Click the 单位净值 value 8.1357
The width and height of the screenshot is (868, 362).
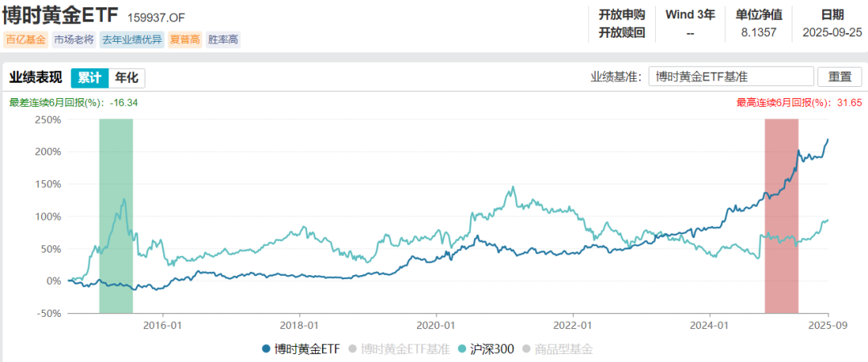click(759, 32)
